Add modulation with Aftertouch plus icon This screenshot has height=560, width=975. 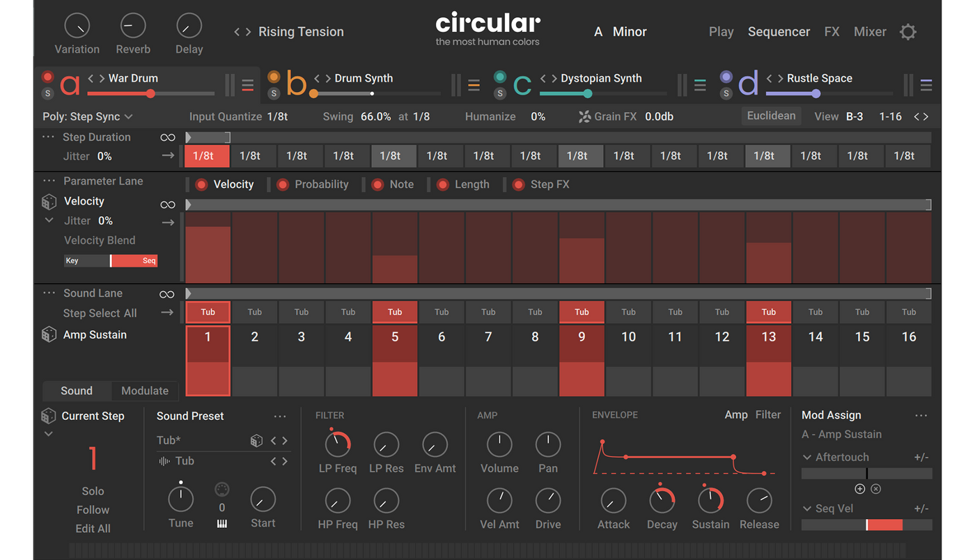coord(859,489)
